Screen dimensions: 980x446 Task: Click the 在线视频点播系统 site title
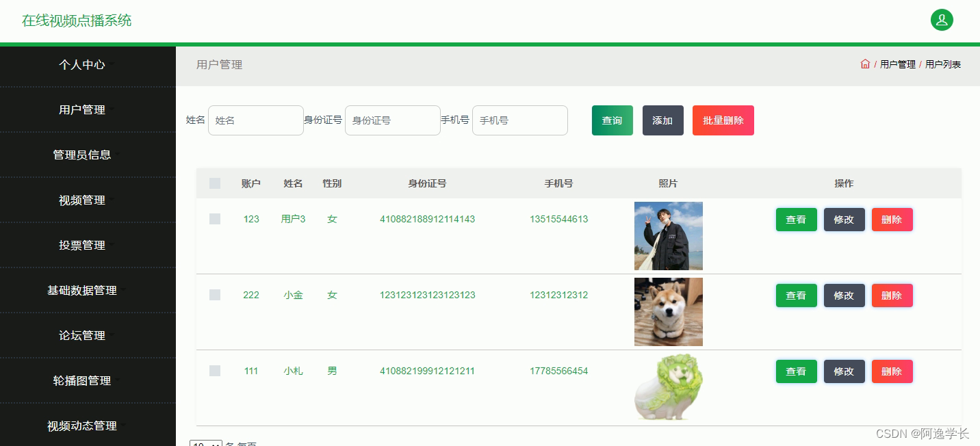(77, 21)
